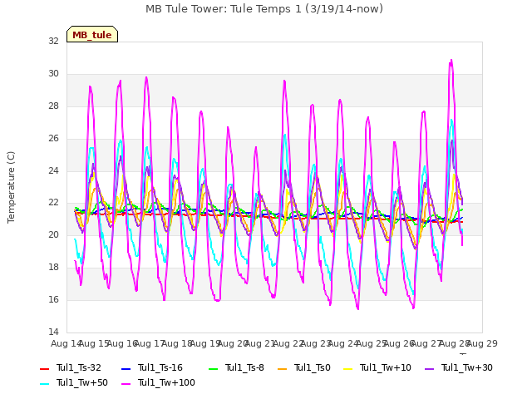Viewport: 532px width, 399px height.
Task: Click the magenta peak near 31 degrees
Action: tap(451, 61)
